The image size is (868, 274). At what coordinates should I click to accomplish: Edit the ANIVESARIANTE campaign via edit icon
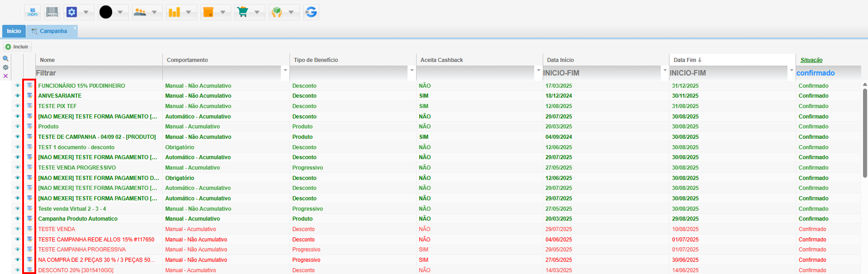(x=29, y=96)
